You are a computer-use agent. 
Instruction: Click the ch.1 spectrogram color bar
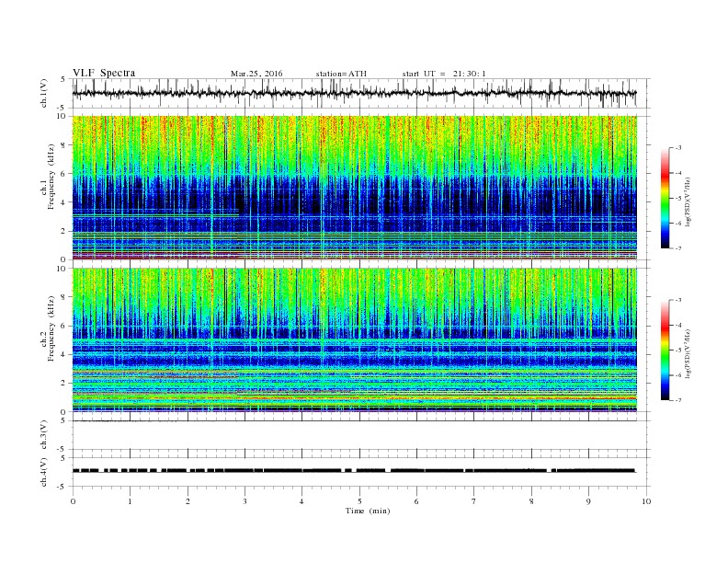click(665, 199)
